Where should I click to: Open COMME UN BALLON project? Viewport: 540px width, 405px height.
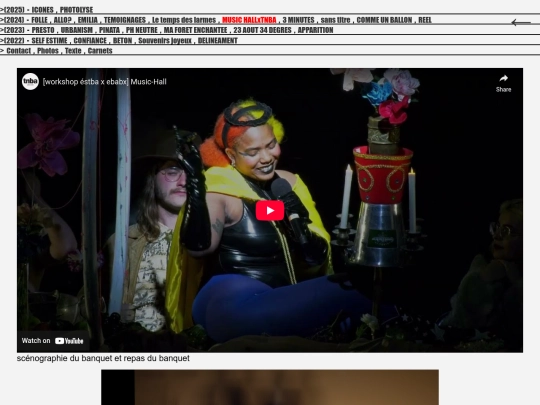pyautogui.click(x=384, y=20)
